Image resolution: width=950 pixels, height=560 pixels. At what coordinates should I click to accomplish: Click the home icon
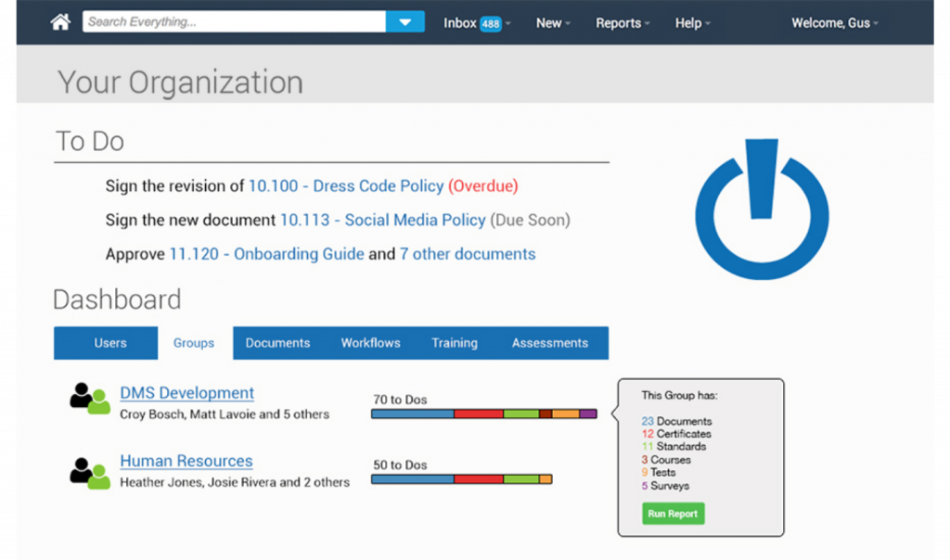[59, 21]
